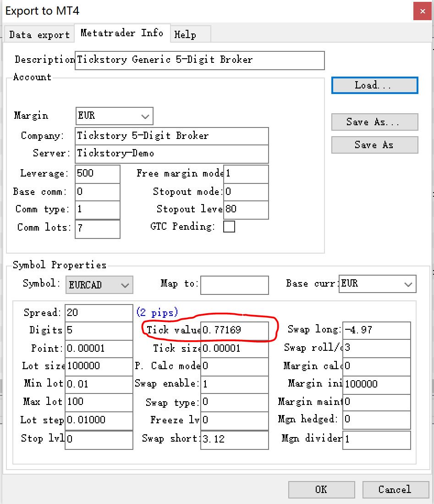Open the Base currency dropdown
434x504 pixels.
click(x=378, y=284)
